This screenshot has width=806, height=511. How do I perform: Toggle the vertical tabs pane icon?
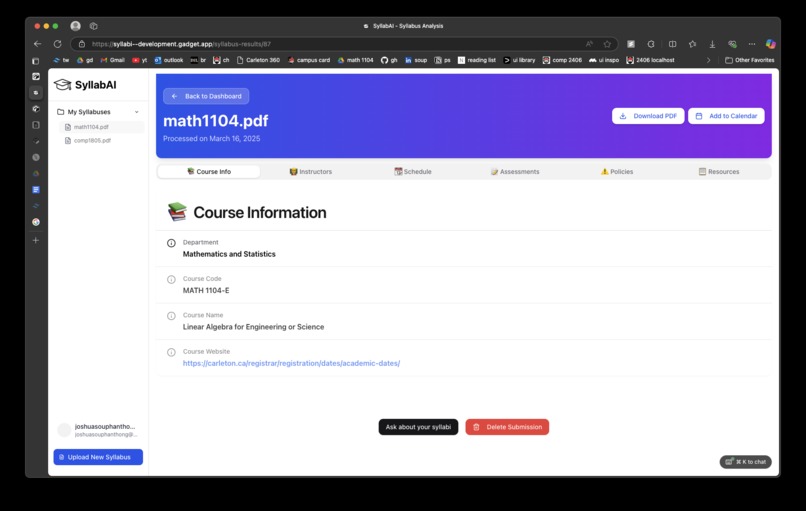pos(35,61)
